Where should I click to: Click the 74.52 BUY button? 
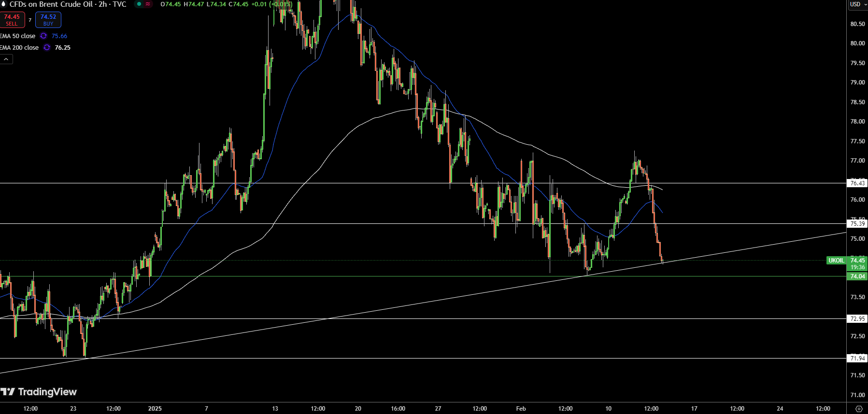click(48, 20)
